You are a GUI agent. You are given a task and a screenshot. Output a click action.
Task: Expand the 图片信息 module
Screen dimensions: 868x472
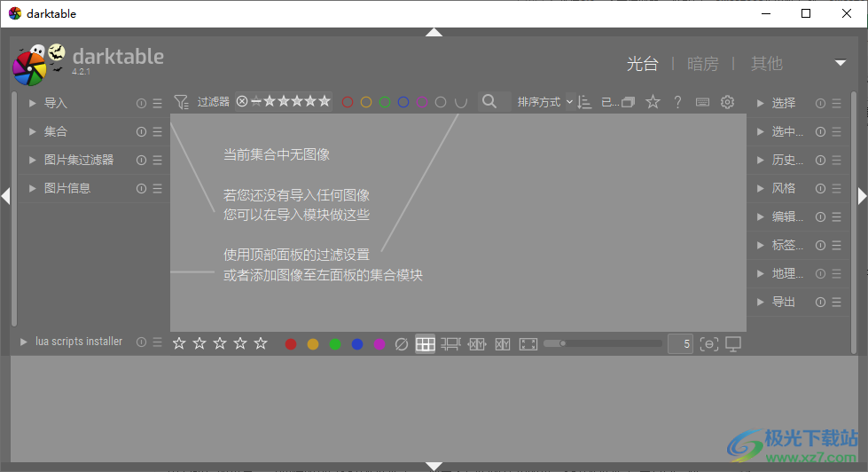click(x=32, y=188)
